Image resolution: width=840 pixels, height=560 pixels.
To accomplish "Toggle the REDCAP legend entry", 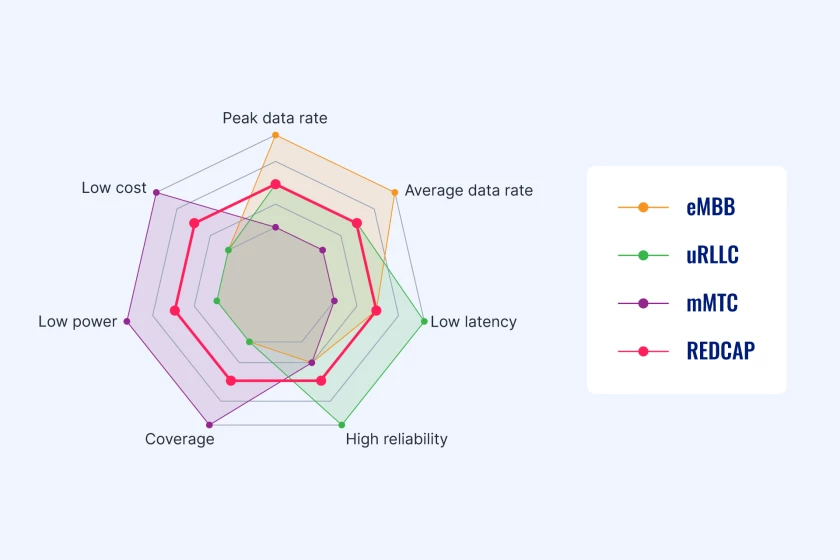I will coord(686,352).
